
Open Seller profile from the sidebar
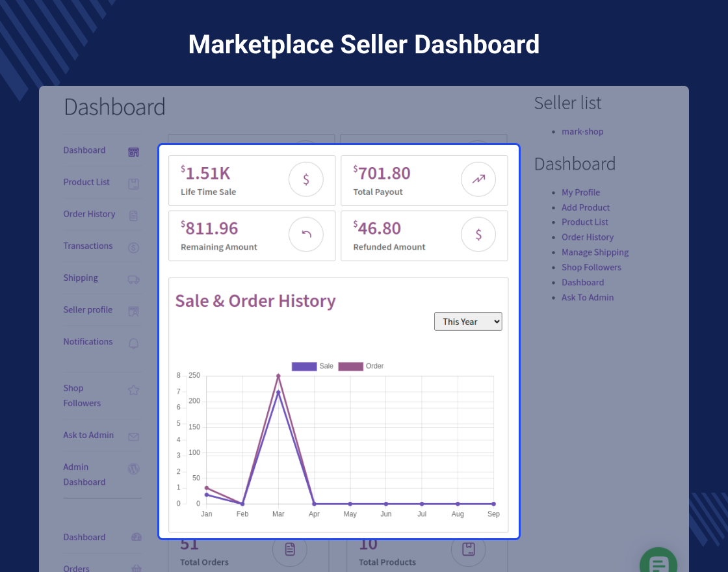click(x=88, y=309)
